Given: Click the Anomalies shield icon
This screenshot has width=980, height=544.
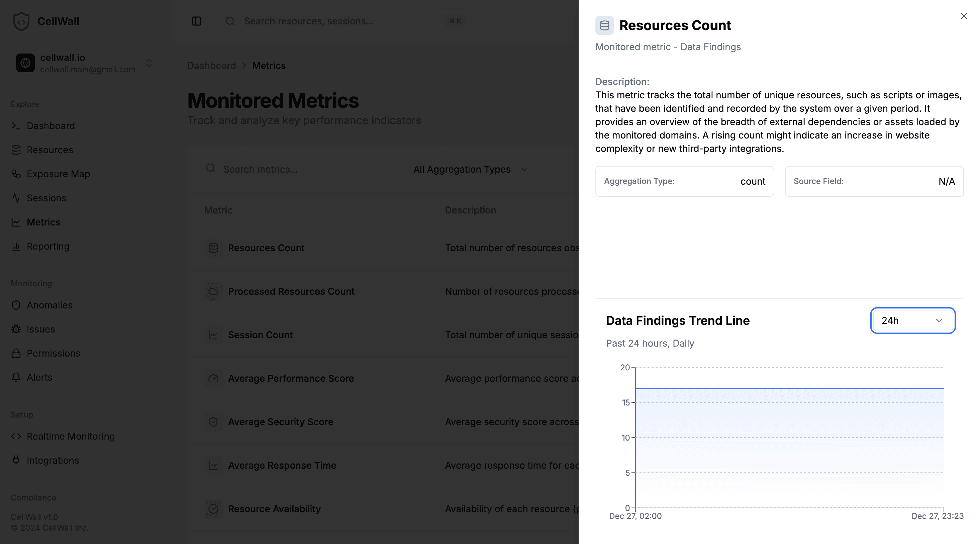Looking at the screenshot, I should point(16,305).
